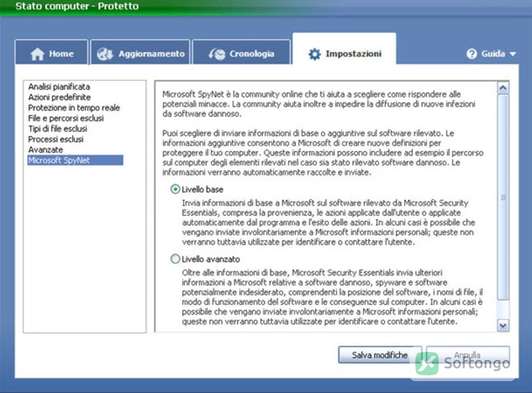Switch to the Home tab
The height and width of the screenshot is (393, 532).
[52, 52]
